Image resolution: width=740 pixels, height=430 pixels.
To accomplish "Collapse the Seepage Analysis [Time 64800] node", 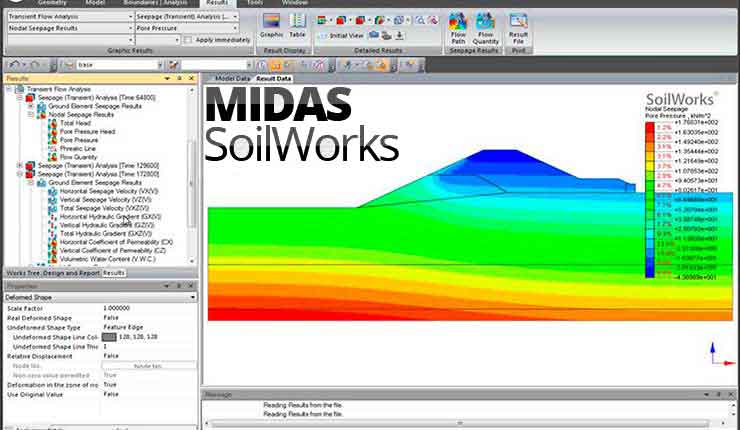I will [19, 98].
